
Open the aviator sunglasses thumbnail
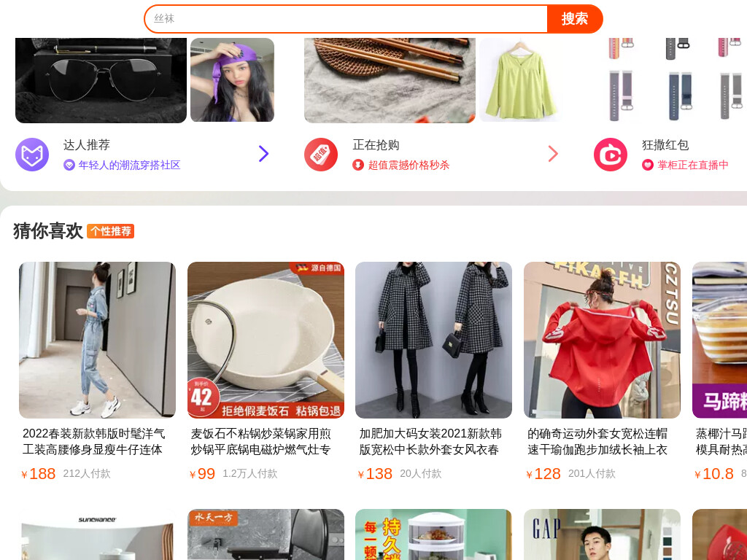pyautogui.click(x=101, y=80)
